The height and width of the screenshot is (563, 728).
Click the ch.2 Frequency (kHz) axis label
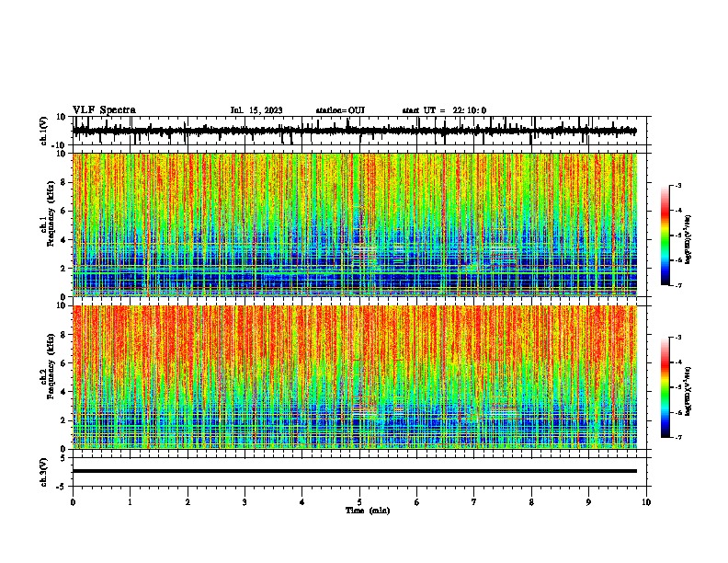click(47, 366)
